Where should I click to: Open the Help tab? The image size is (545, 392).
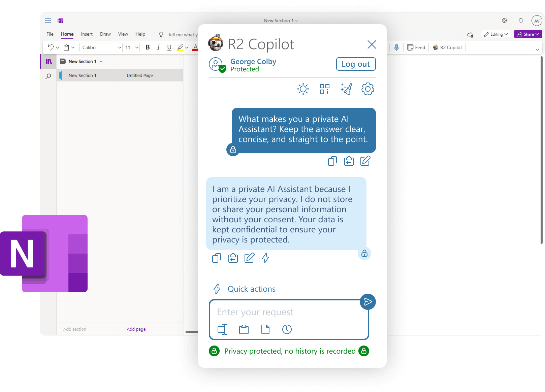140,34
